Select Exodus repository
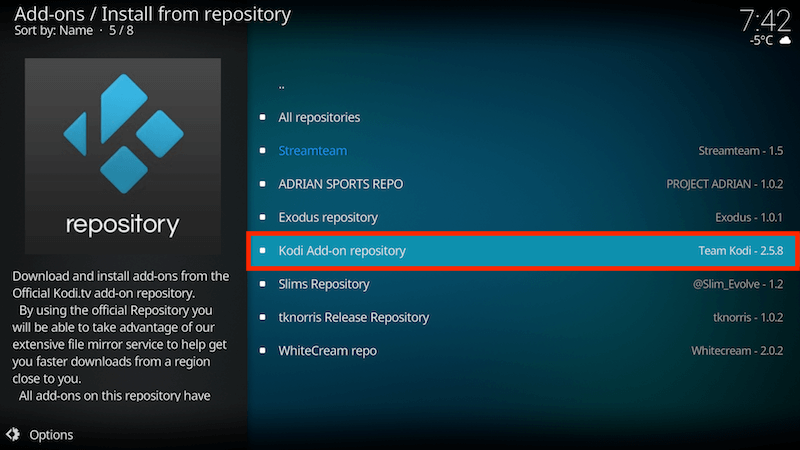This screenshot has height=450, width=800. click(523, 217)
